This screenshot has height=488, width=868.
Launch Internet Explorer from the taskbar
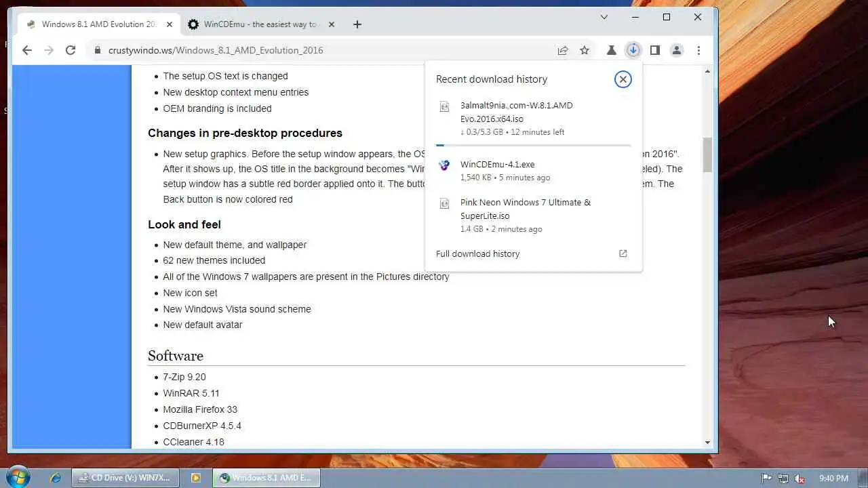(x=56, y=478)
